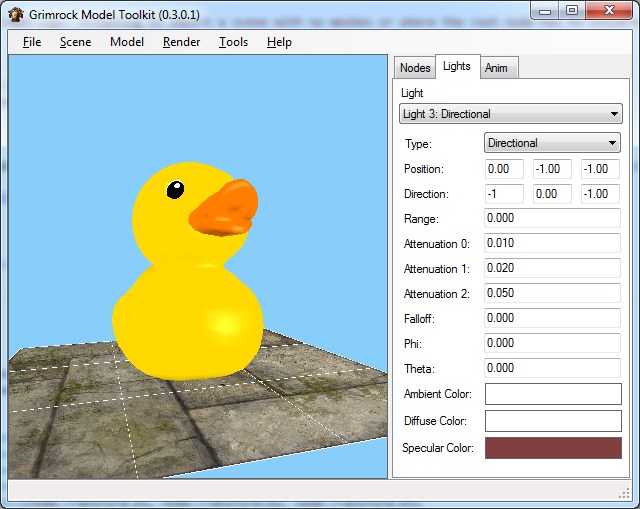
Task: Click the Attenuation 0 field
Action: 552,243
